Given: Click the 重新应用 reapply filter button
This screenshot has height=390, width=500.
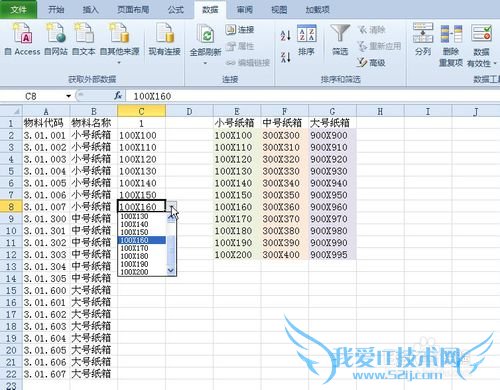Looking at the screenshot, I should point(379,46).
